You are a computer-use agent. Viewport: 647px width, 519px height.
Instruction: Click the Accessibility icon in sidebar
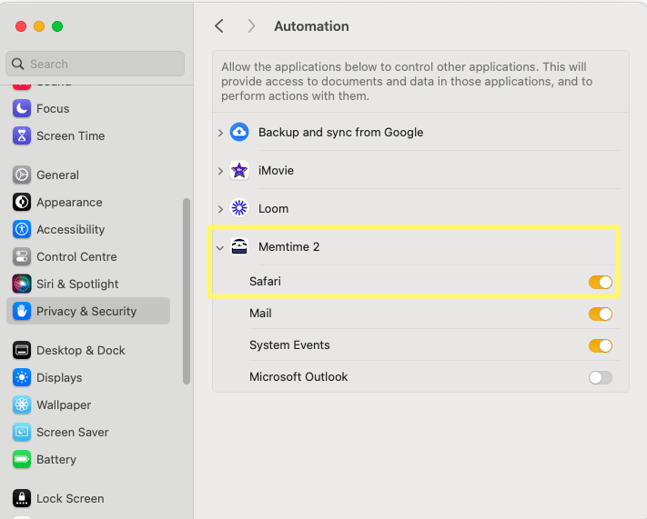[21, 229]
